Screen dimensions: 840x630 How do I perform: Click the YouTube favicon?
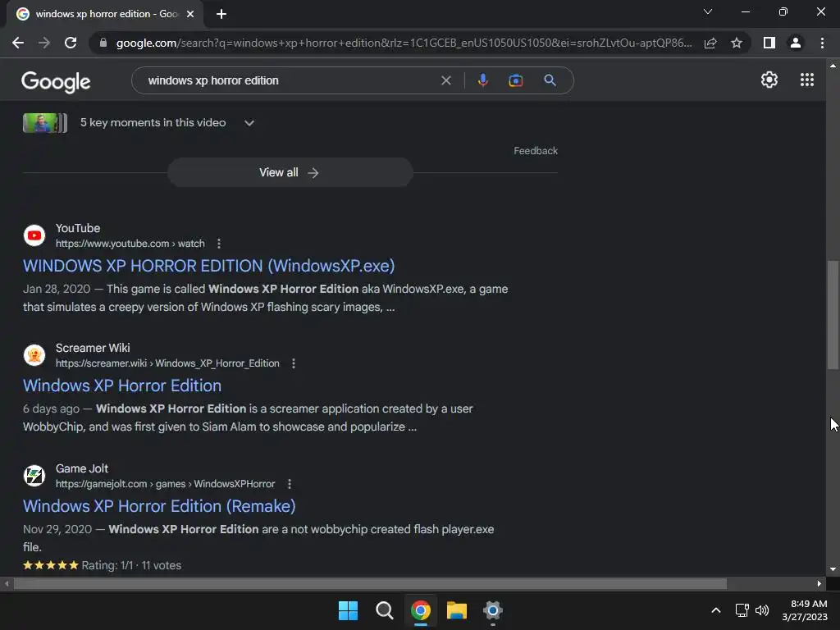(34, 235)
